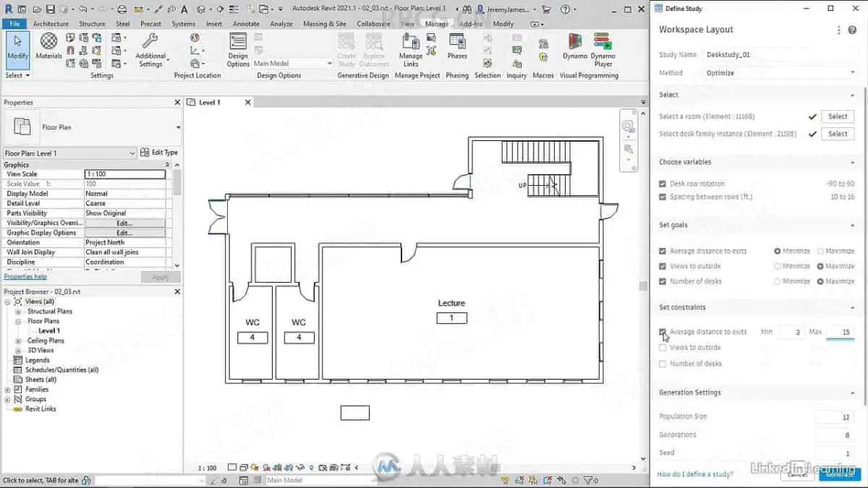Open the Method Optimize dropdown
The height and width of the screenshot is (488, 868).
coord(780,73)
